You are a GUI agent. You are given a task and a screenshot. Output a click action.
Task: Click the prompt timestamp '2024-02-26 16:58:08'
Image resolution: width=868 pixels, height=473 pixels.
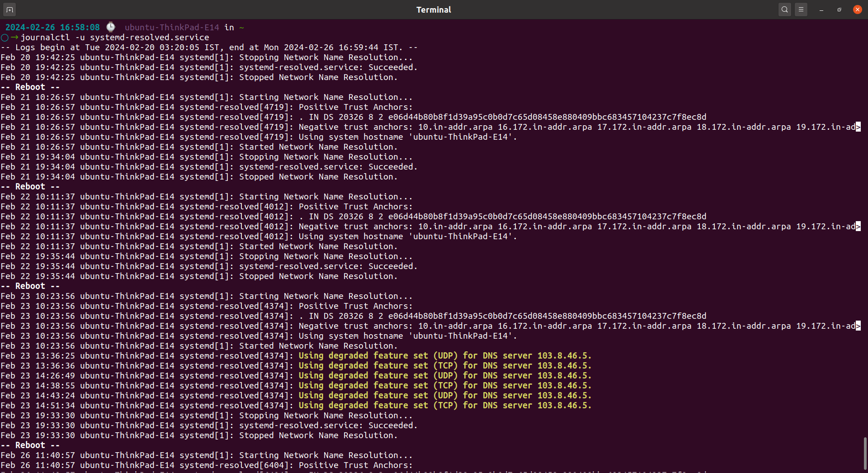pyautogui.click(x=52, y=28)
